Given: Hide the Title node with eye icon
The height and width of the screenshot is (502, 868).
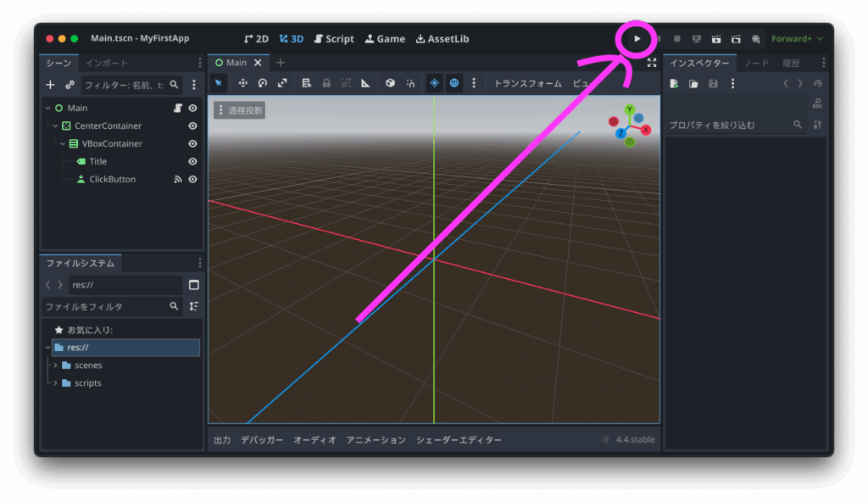Looking at the screenshot, I should click(192, 162).
